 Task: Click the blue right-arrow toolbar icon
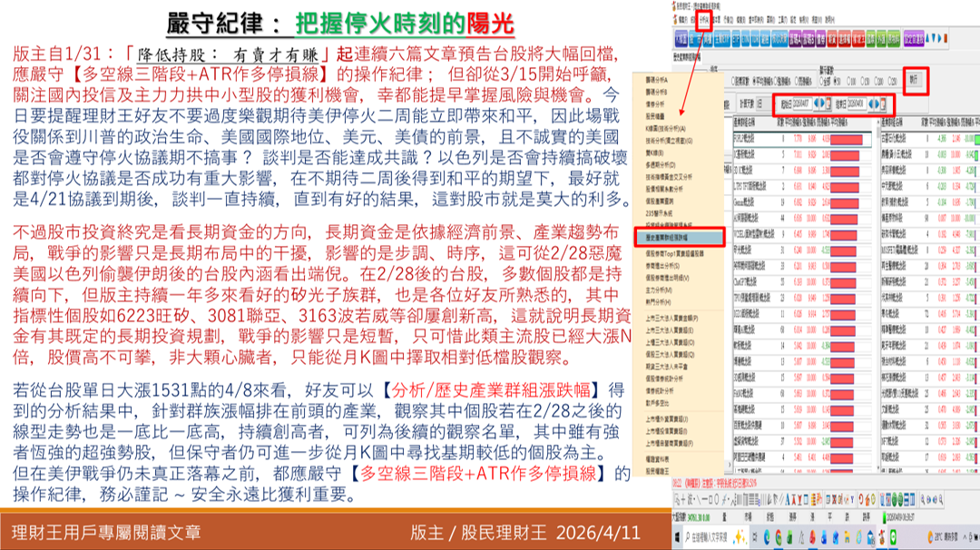tap(939, 38)
